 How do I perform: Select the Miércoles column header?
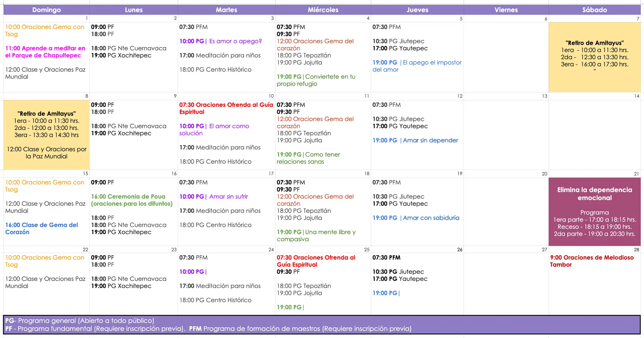coord(323,10)
